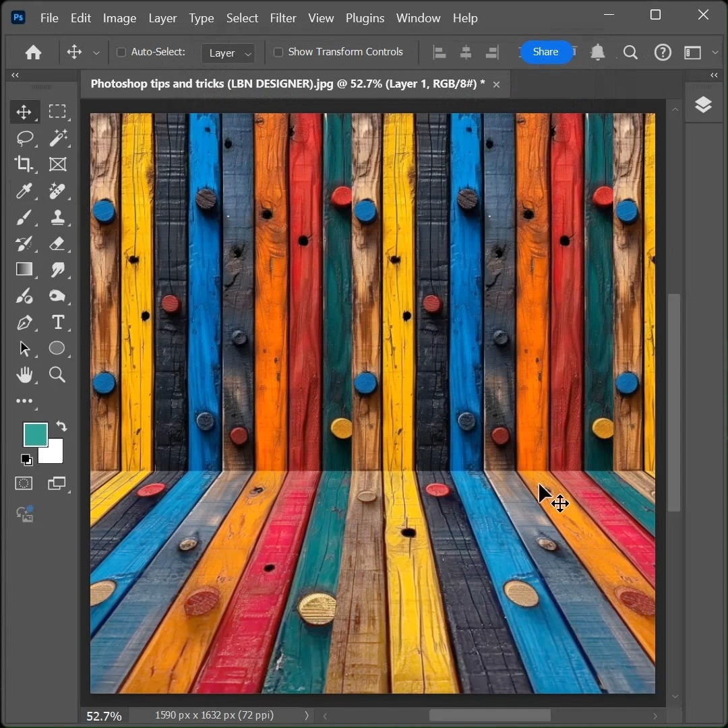Select the Move tool in the toolbox

point(24,112)
